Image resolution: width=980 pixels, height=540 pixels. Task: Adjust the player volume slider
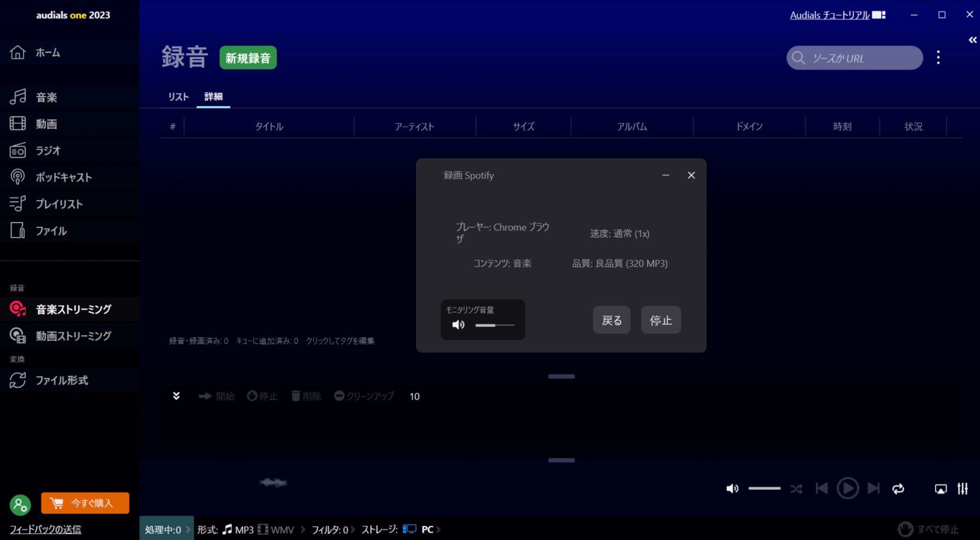pos(765,488)
